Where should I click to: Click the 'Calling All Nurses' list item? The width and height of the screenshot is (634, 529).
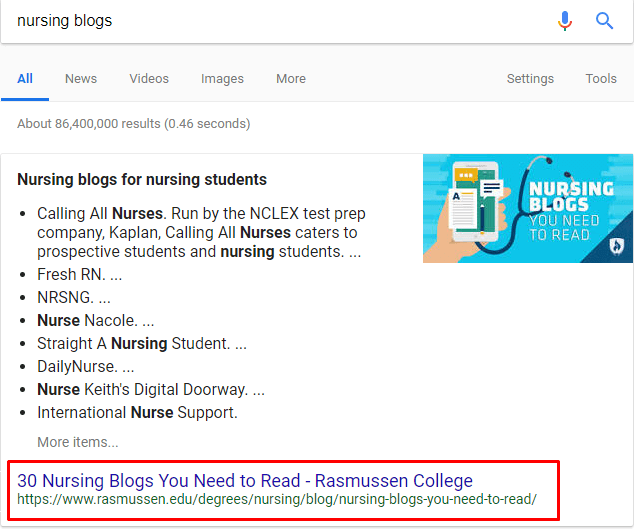(201, 233)
